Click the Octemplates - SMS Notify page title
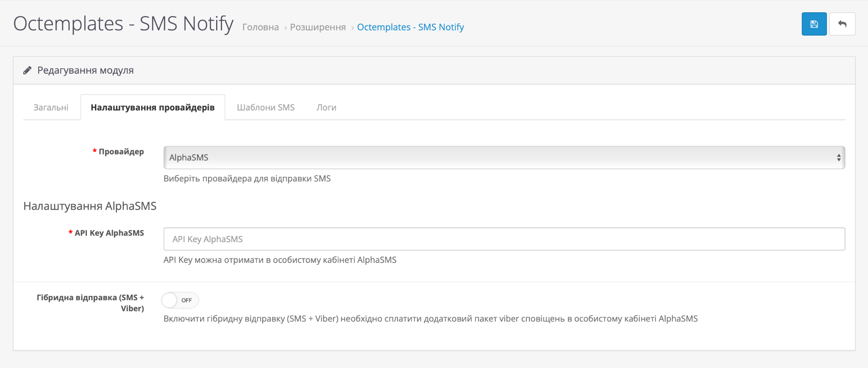 123,24
